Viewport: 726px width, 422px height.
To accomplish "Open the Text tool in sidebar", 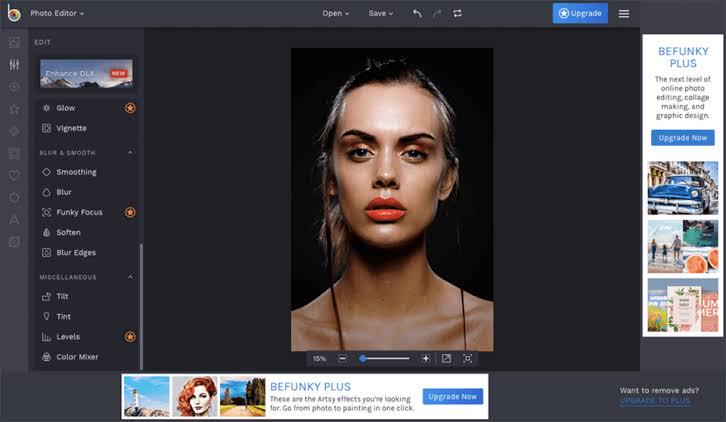I will (14, 220).
